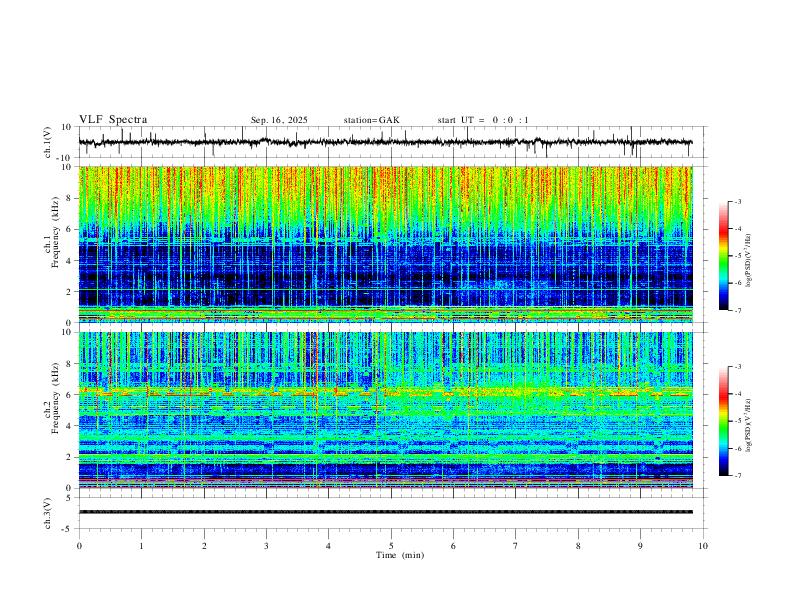Image resolution: width=792 pixels, height=612 pixels.
Task: Click the date 'Sep. 16, 2025'
Action: pos(279,120)
